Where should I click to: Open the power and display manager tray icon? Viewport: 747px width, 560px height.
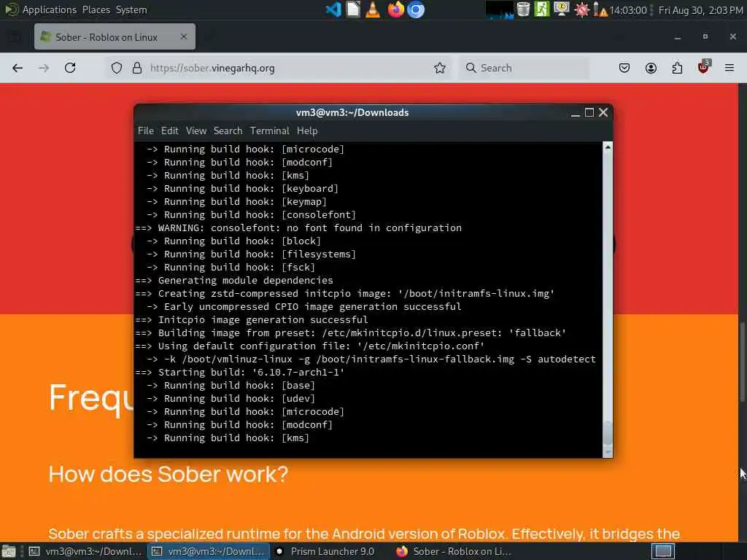click(x=562, y=9)
